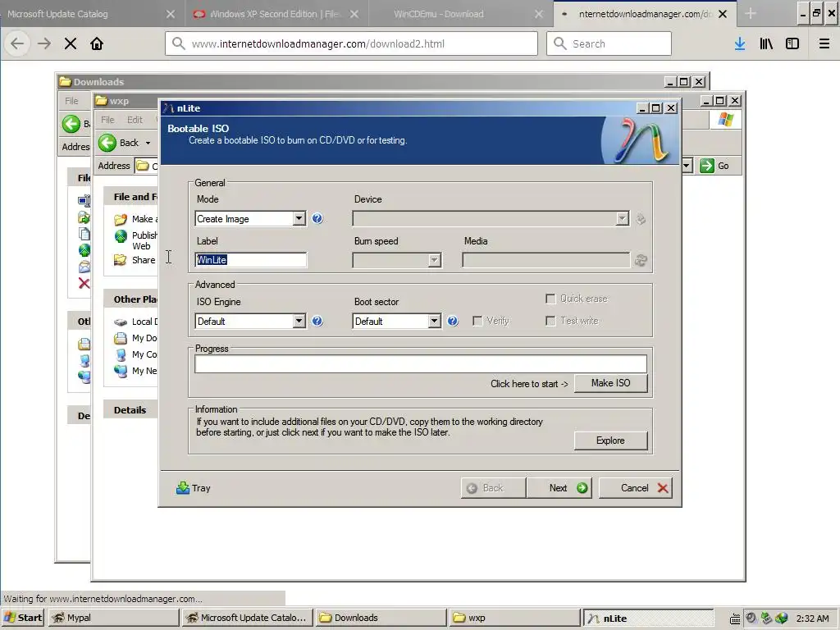The height and width of the screenshot is (630, 840).
Task: Click the ISO progress bar
Action: click(x=421, y=363)
